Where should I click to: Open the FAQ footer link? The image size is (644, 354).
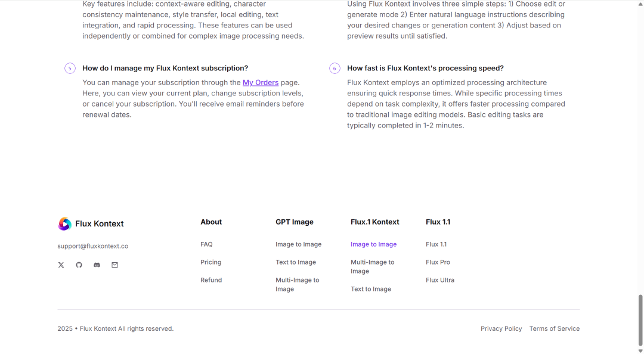(x=206, y=244)
